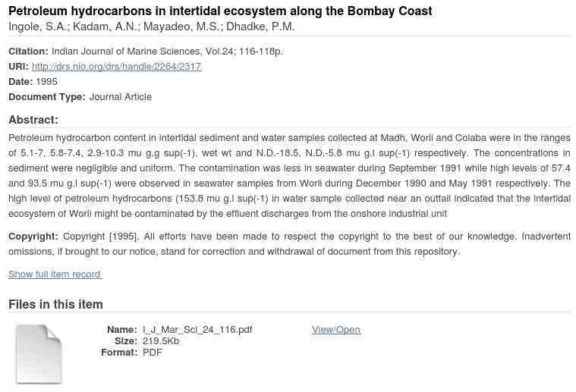Viewport: 576px width, 392px height.
Task: Open the drs.nio.org handle URI link
Action: tap(116, 67)
